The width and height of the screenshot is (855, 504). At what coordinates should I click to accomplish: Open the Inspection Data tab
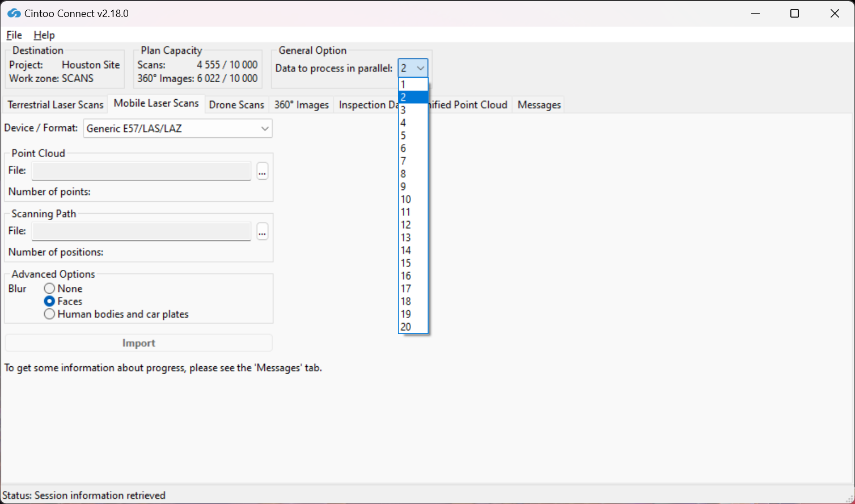(x=367, y=105)
